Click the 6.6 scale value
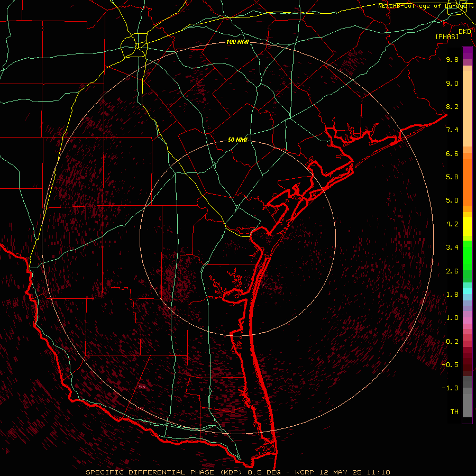Screen dimensions: 476x476 tap(452, 153)
